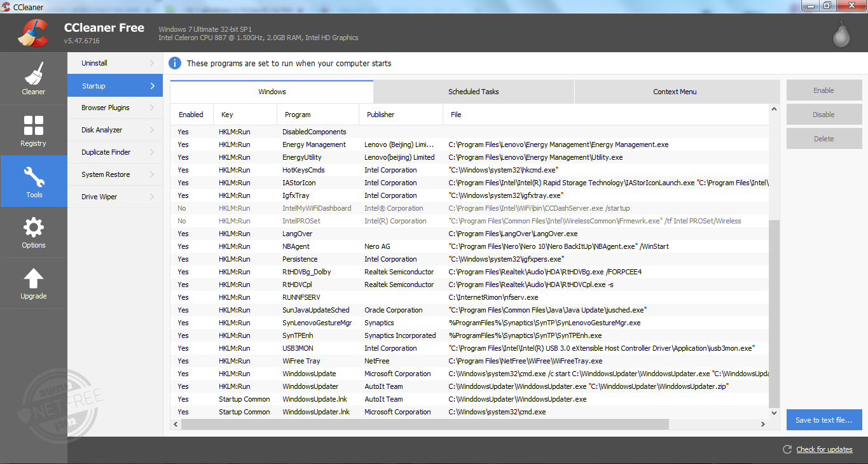
Task: Open the Options gear section
Action: [33, 232]
